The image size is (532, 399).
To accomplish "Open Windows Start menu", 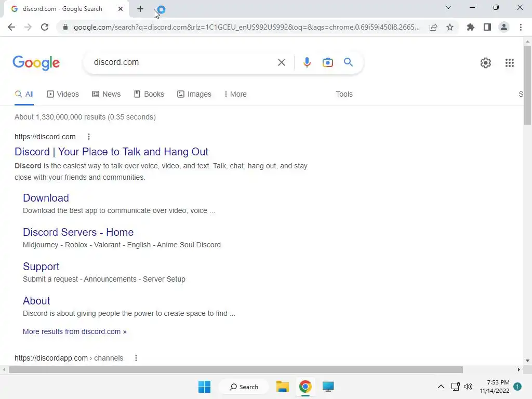I will [x=204, y=387].
